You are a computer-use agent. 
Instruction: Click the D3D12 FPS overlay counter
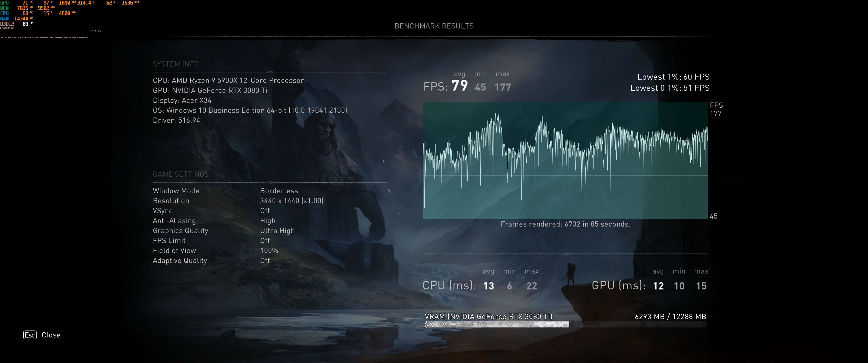point(25,24)
